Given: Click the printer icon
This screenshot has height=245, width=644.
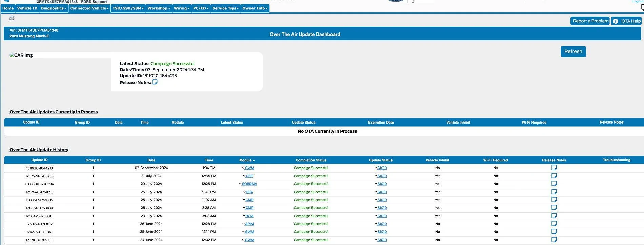Looking at the screenshot, I should [12, 18].
